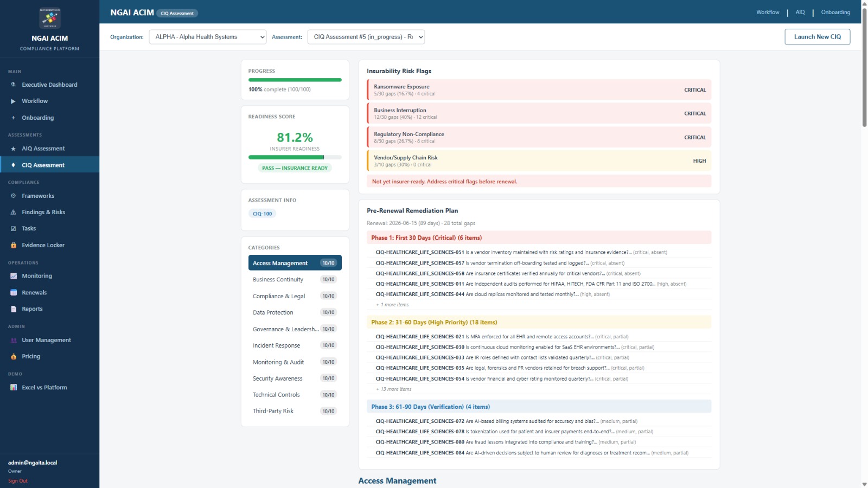Click the Monitoring chart icon
This screenshot has height=488, width=868.
coord(14,276)
